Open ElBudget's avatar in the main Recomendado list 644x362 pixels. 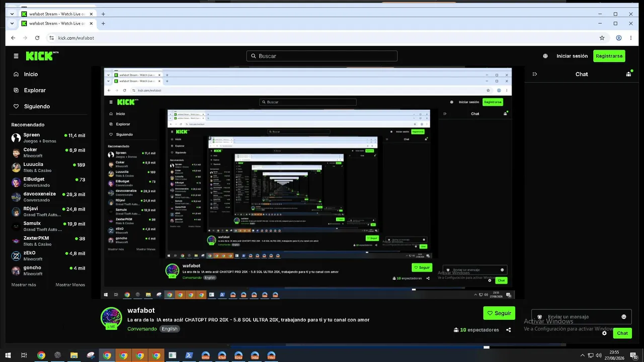pos(16,182)
